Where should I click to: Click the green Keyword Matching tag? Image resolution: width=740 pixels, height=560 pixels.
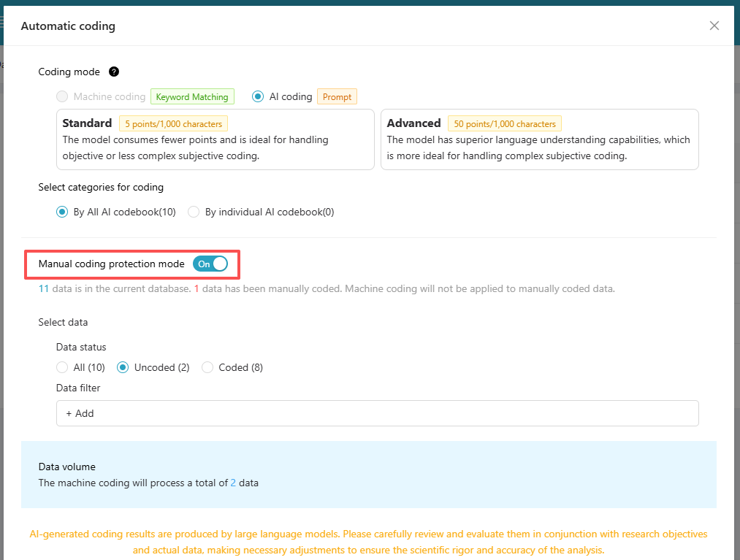192,96
